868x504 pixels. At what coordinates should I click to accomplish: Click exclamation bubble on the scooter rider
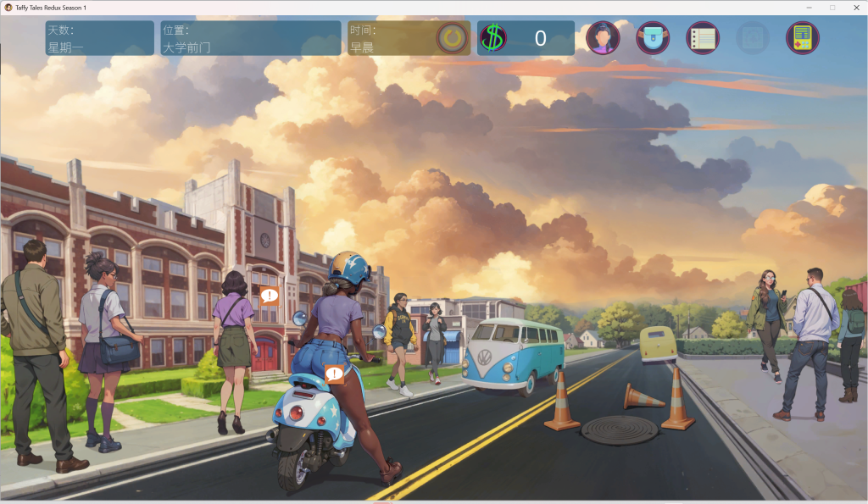[x=335, y=374]
